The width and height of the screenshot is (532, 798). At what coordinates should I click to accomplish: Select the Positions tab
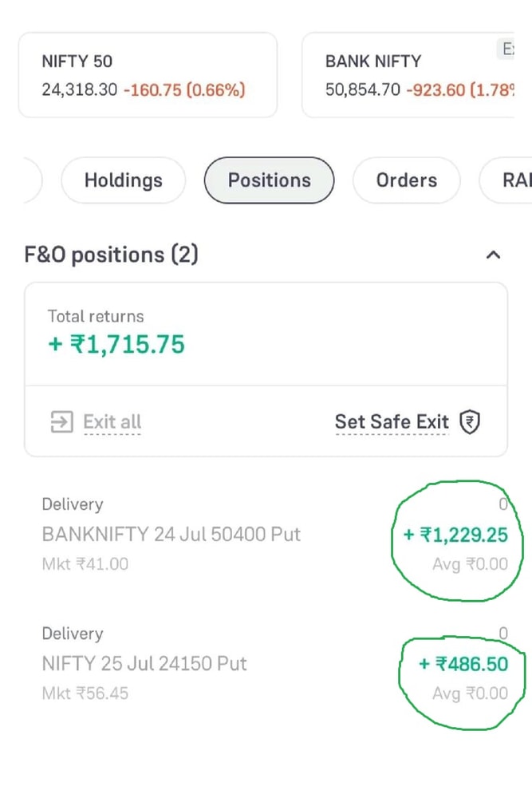click(x=269, y=180)
